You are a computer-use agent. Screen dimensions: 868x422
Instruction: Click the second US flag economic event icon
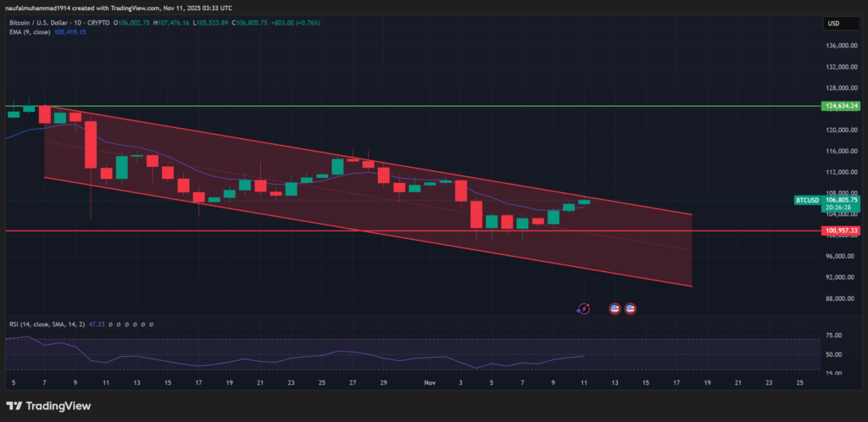[631, 309]
